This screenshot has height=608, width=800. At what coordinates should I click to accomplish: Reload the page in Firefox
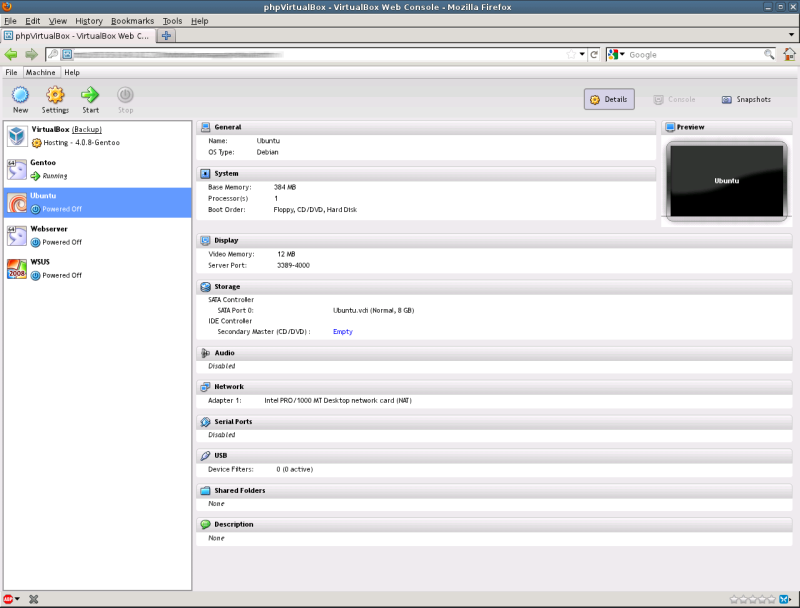594,54
